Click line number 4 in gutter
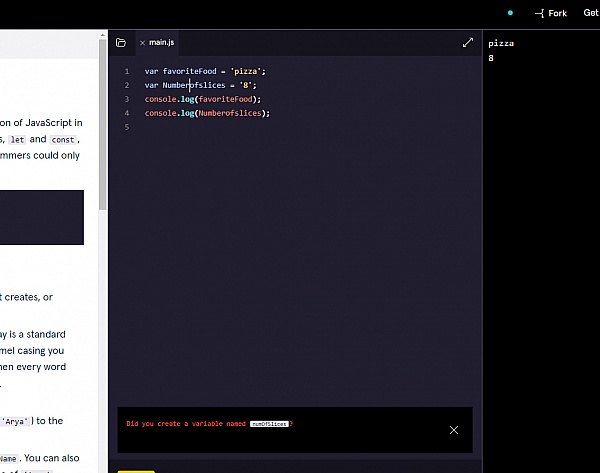The height and width of the screenshot is (473, 600). pyautogui.click(x=127, y=113)
